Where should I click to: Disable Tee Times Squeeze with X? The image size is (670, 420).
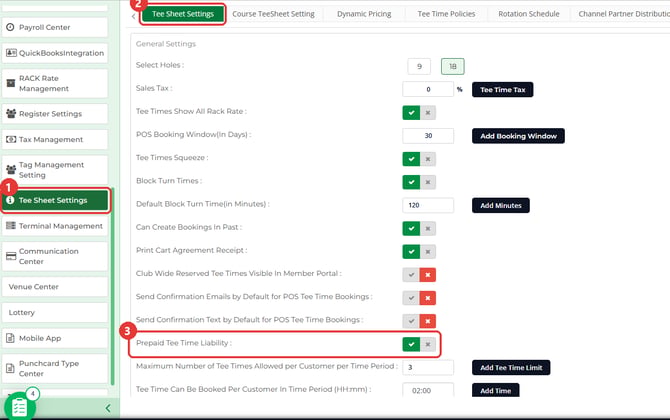(428, 159)
